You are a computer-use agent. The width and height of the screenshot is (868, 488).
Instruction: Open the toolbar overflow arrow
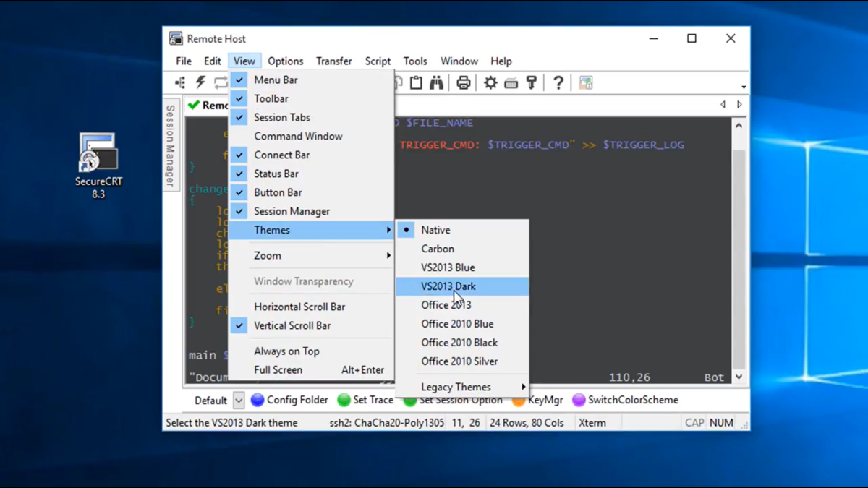click(x=744, y=87)
